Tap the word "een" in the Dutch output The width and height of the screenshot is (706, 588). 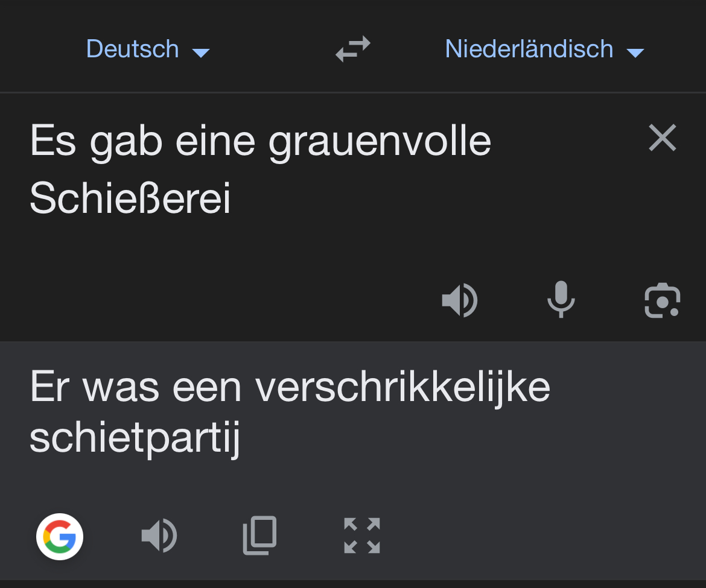(207, 387)
